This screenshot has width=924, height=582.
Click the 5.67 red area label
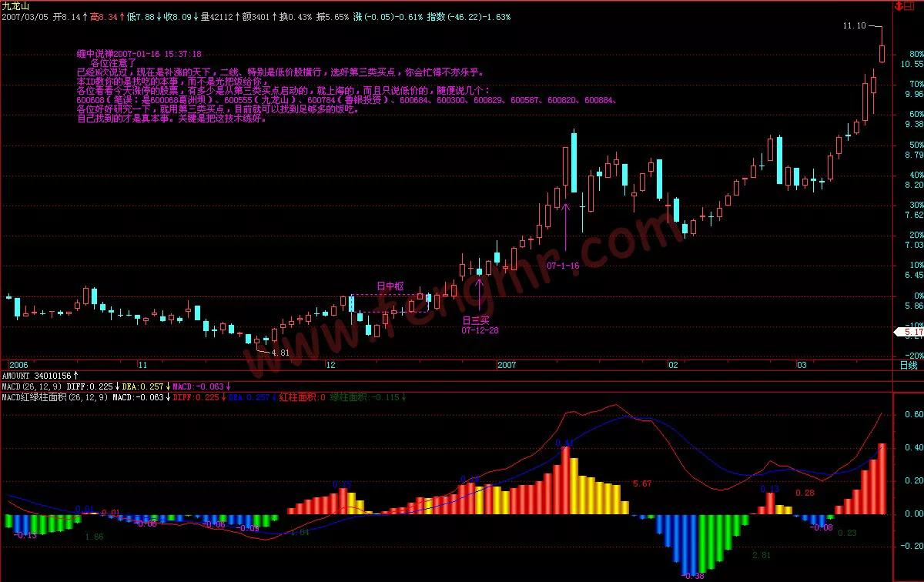(642, 483)
